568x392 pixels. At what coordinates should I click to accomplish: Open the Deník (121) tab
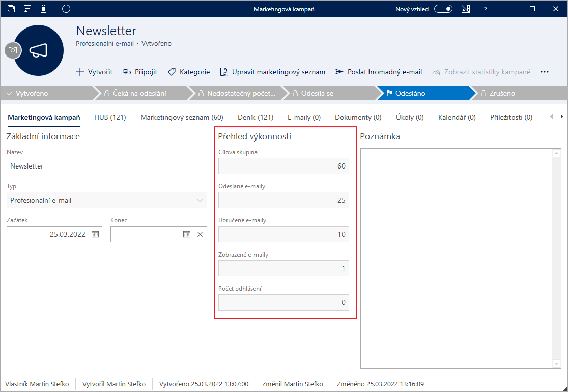tap(255, 118)
